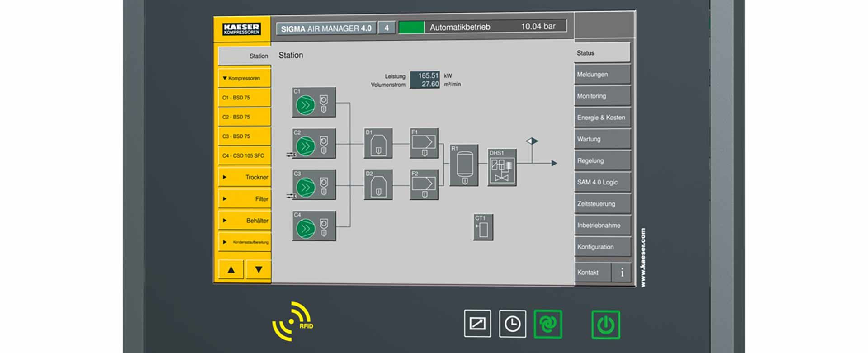This screenshot has height=353, width=868.
Task: Select dryer D1 icon in diagram
Action: (x=378, y=143)
